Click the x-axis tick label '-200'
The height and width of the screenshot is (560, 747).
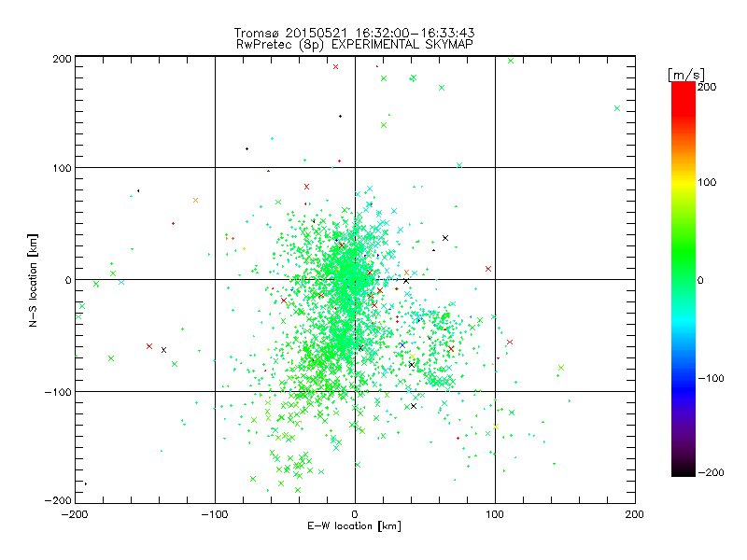[x=75, y=515]
